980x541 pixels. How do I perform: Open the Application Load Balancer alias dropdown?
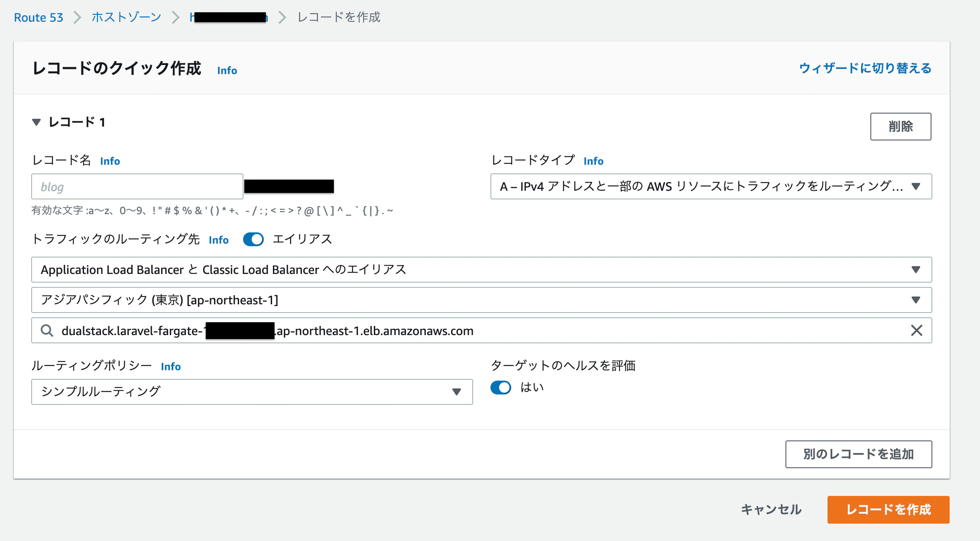tap(481, 270)
